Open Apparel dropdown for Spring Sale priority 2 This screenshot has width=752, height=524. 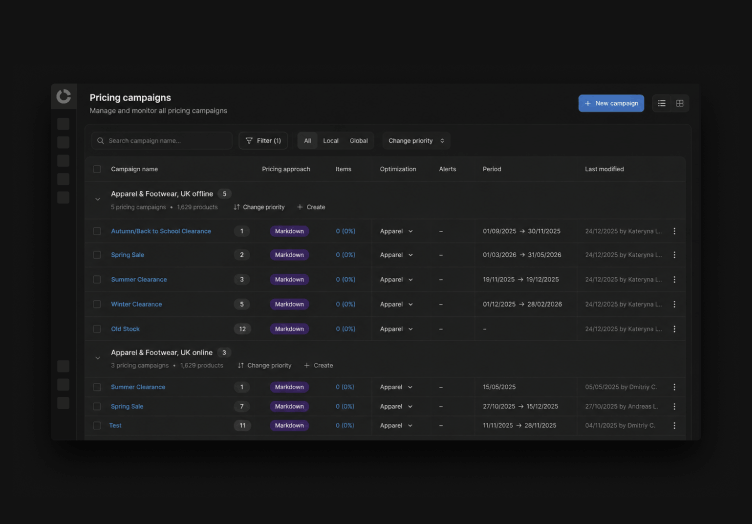click(x=396, y=255)
